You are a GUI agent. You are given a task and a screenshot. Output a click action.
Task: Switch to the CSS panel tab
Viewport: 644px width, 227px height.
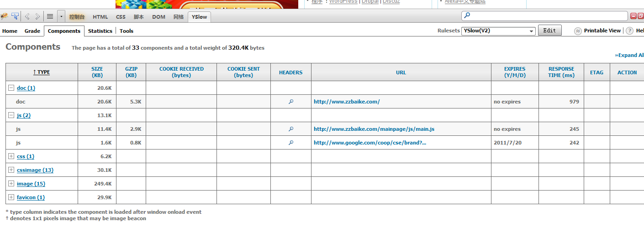pyautogui.click(x=121, y=17)
